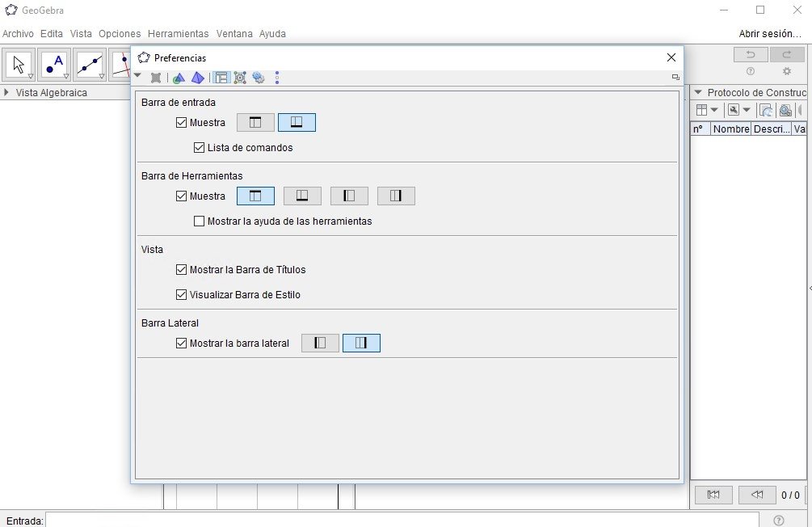Open Graphics view preferences (triangle and circle icon)

(x=179, y=78)
